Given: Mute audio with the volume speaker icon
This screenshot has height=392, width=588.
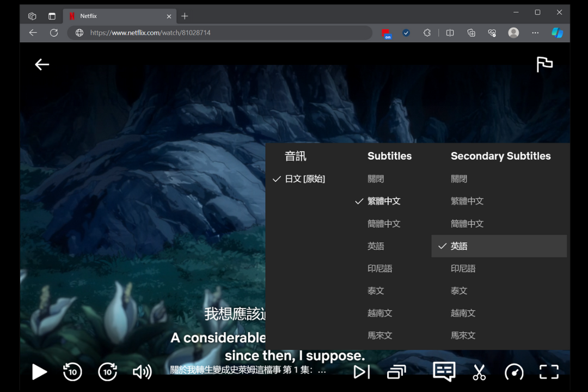Looking at the screenshot, I should click(x=142, y=372).
